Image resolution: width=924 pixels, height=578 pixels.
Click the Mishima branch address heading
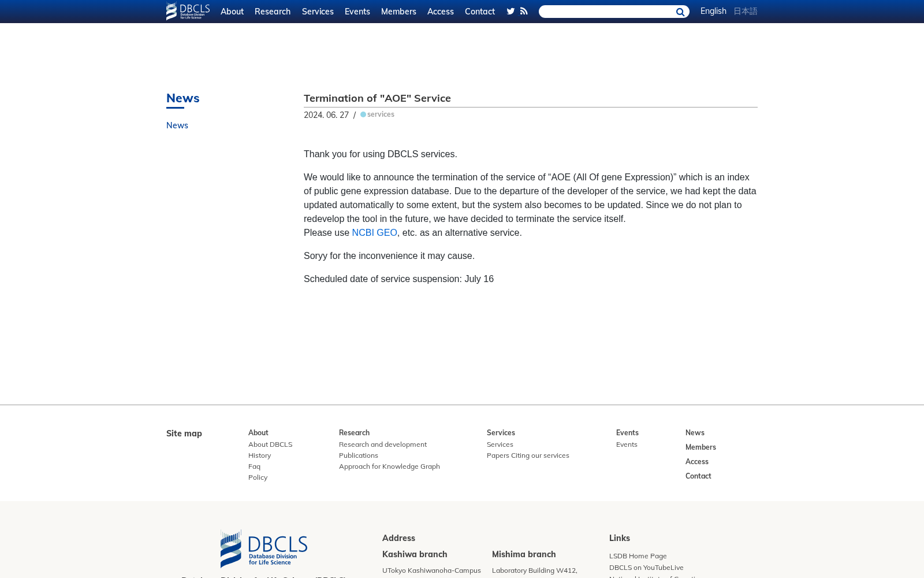[524, 554]
